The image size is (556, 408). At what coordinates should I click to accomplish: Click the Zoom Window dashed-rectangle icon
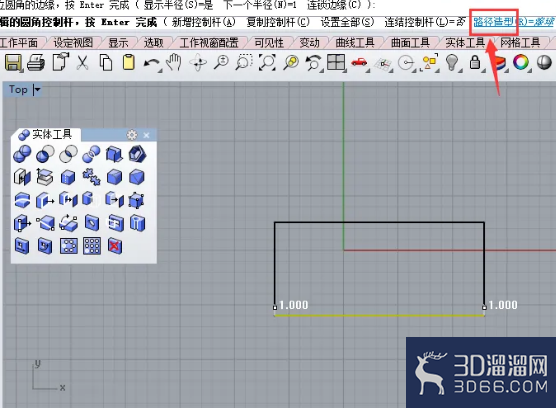pyautogui.click(x=244, y=62)
